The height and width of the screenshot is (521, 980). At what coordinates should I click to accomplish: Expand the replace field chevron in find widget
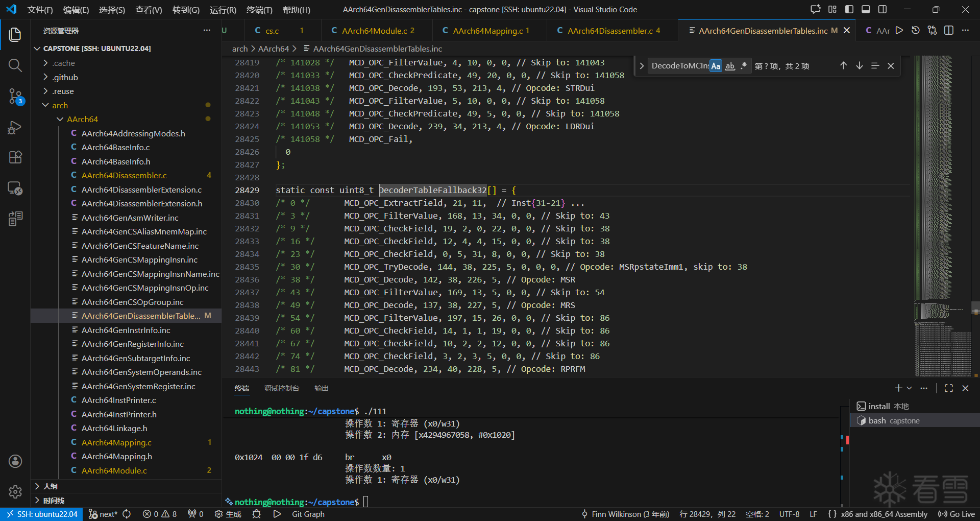(x=642, y=66)
